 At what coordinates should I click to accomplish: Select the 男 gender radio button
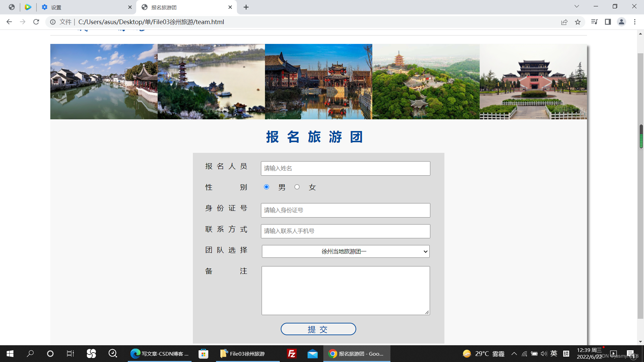[x=266, y=187]
